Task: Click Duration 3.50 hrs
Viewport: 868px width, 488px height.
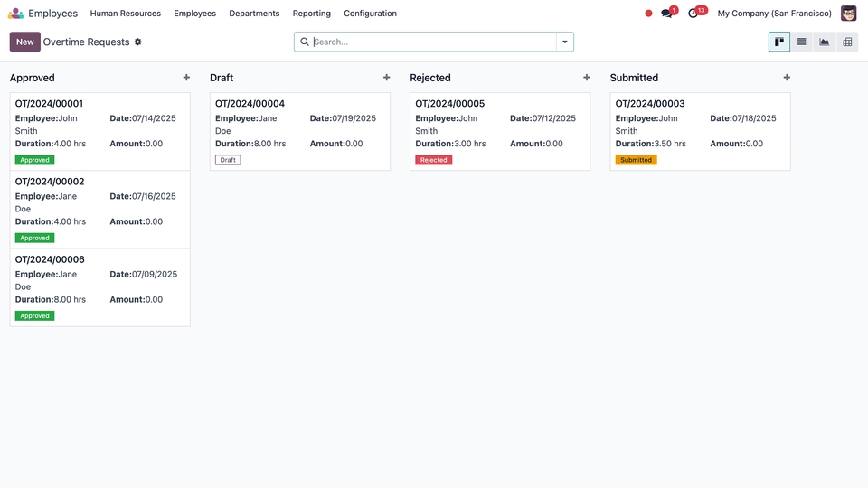Action: [650, 144]
